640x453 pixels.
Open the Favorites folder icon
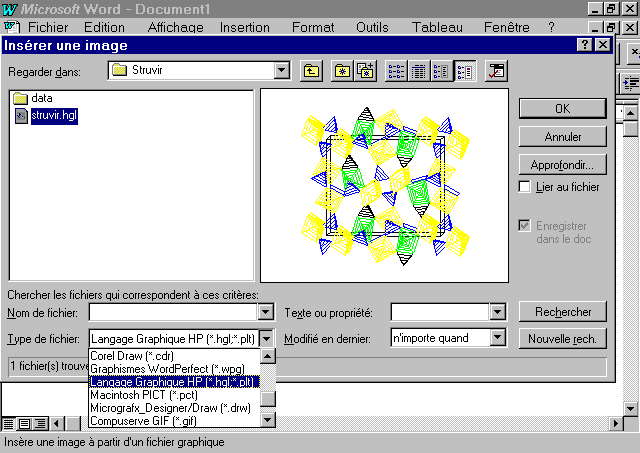pyautogui.click(x=342, y=71)
